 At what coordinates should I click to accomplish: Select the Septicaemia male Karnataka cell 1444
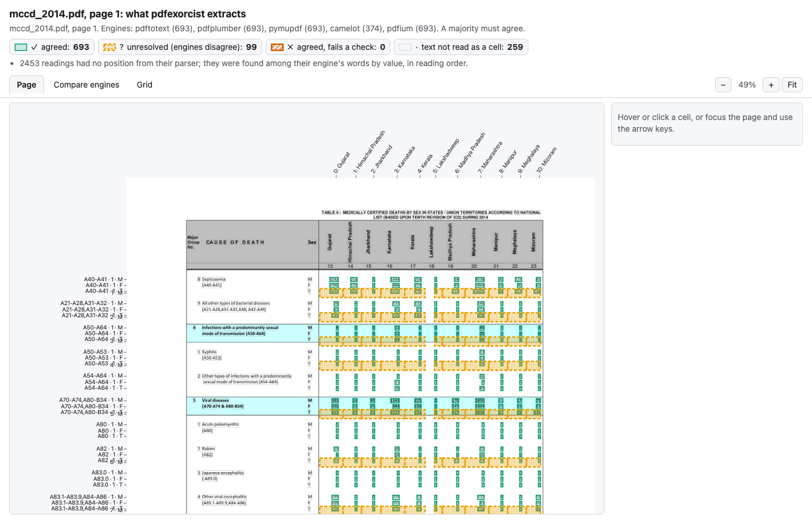point(395,280)
